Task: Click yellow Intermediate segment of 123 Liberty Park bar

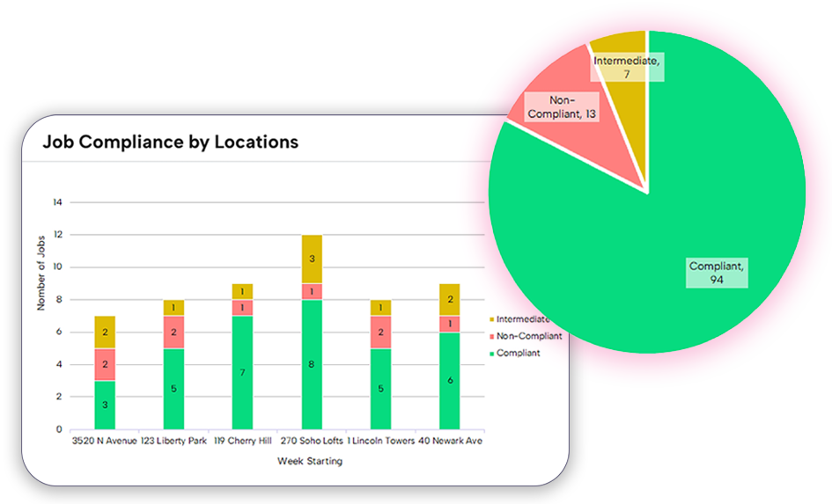Action: (173, 308)
